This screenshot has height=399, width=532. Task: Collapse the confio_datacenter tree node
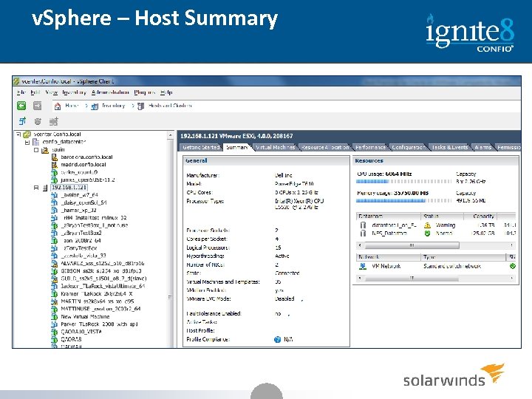(27, 142)
